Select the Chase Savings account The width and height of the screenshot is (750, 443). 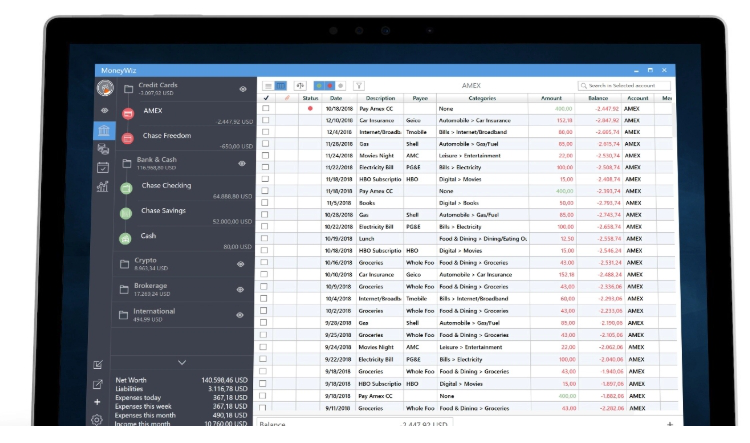coord(183,214)
